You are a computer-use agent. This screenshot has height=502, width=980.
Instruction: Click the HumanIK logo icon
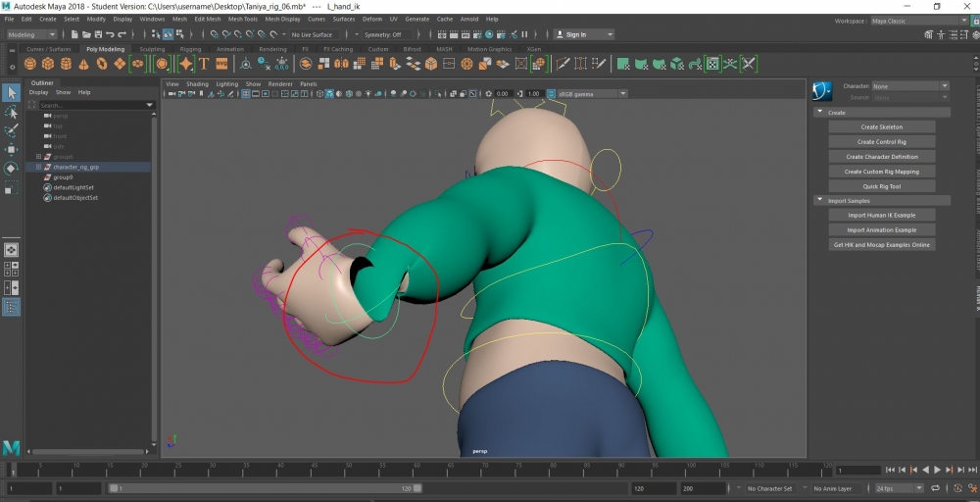click(x=823, y=91)
